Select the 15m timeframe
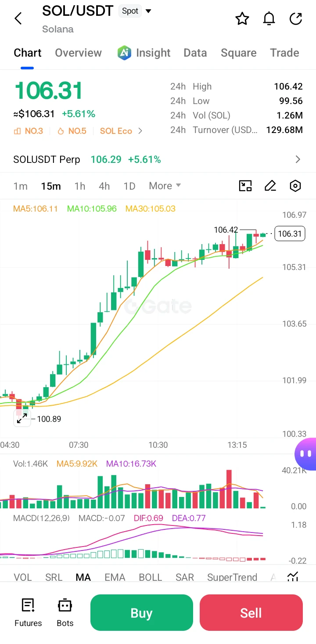Image resolution: width=316 pixels, height=644 pixels. 51,186
